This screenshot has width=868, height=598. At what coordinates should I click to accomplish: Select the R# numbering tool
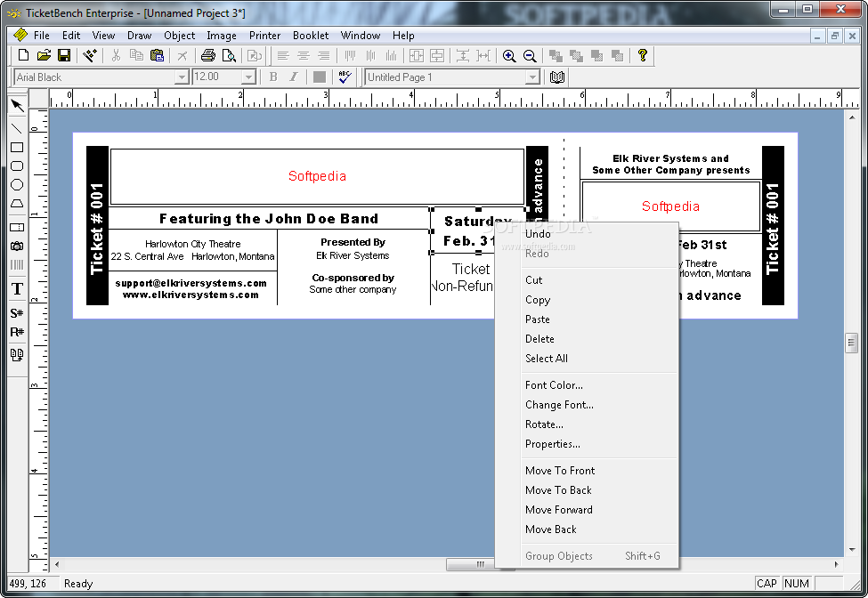click(x=17, y=332)
